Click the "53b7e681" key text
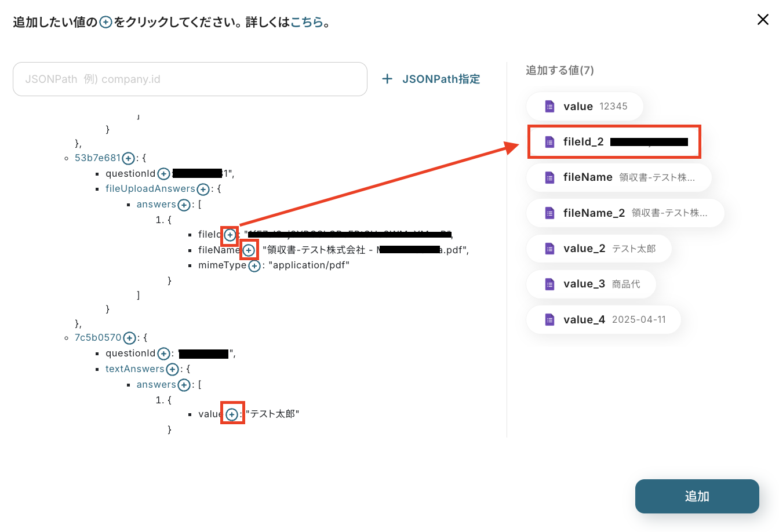 (98, 158)
